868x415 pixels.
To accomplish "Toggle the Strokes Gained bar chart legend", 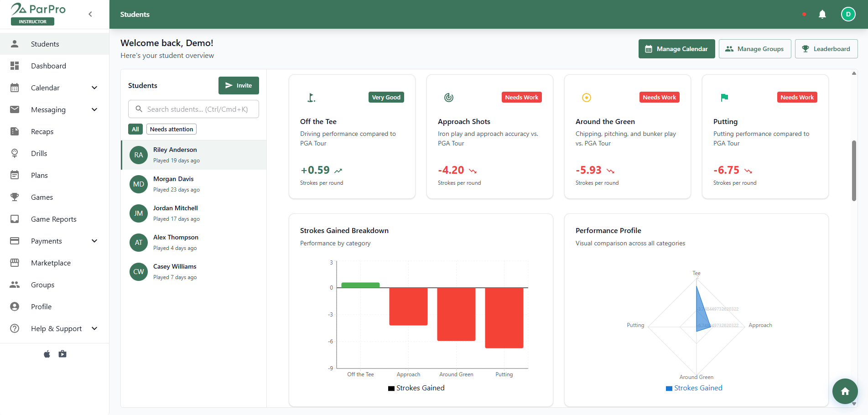I will click(416, 388).
